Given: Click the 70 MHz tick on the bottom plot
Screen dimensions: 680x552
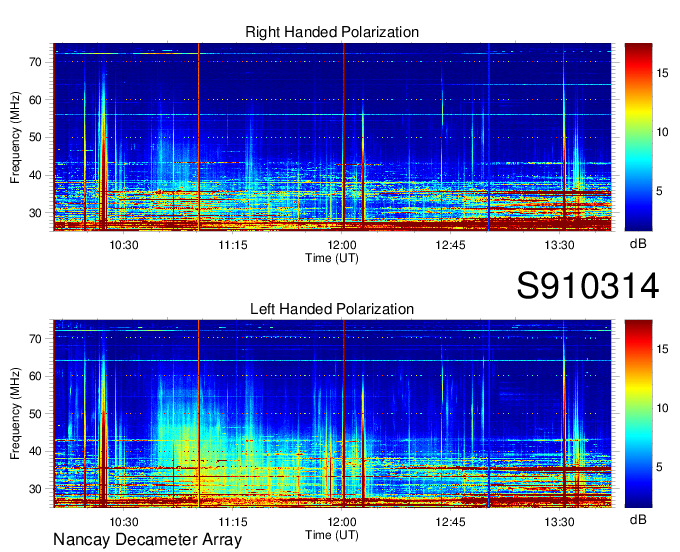Looking at the screenshot, I should click(36, 339).
